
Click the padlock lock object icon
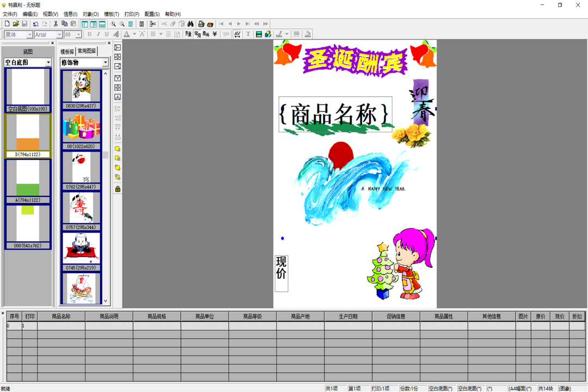118,189
